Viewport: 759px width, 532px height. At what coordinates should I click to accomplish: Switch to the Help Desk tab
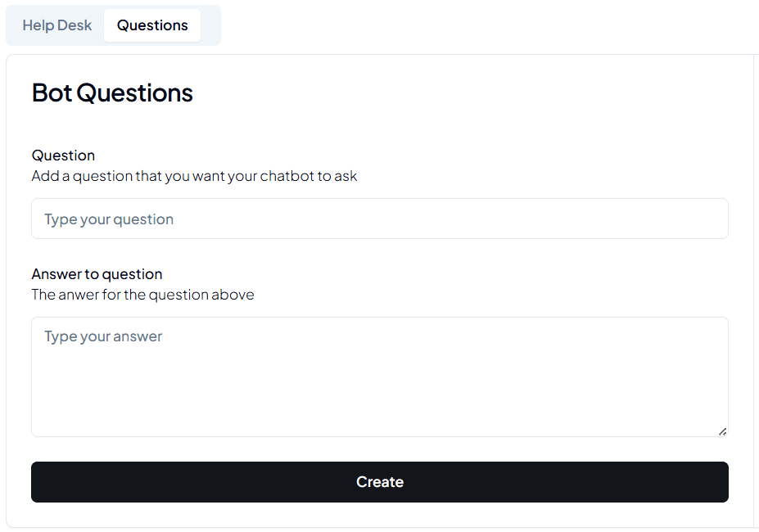[57, 25]
